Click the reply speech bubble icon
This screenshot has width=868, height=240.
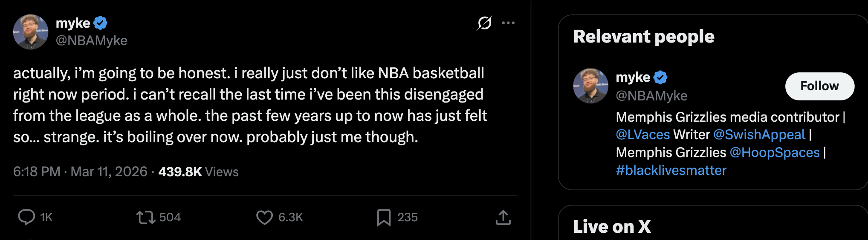pyautogui.click(x=26, y=217)
